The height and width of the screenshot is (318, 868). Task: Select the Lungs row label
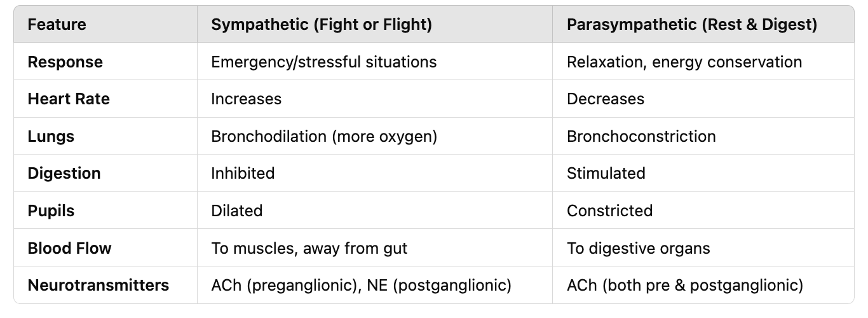tap(51, 137)
